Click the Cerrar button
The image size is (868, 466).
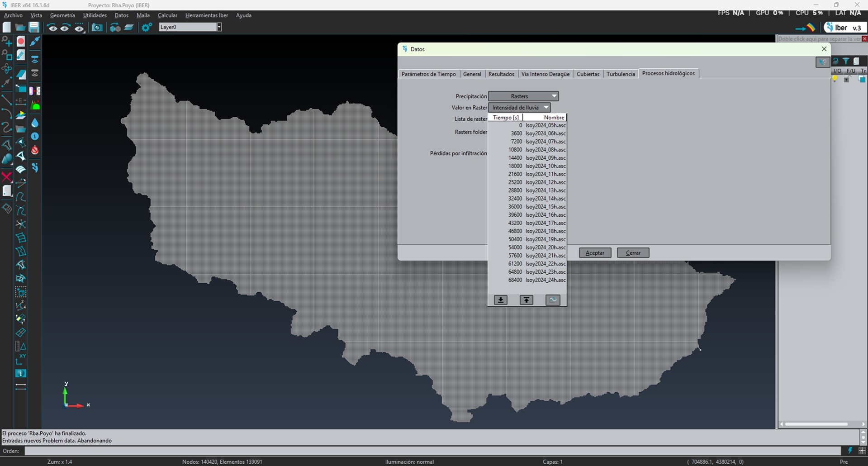633,253
